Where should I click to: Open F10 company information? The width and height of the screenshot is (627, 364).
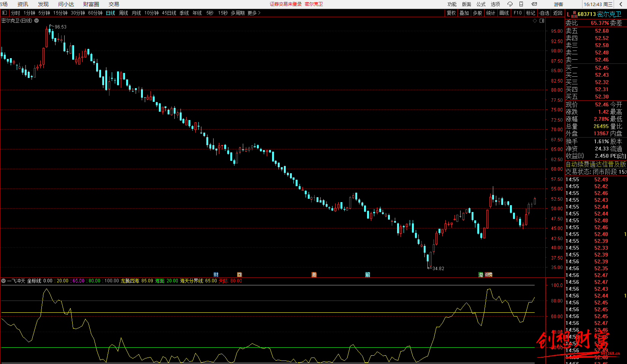click(518, 13)
